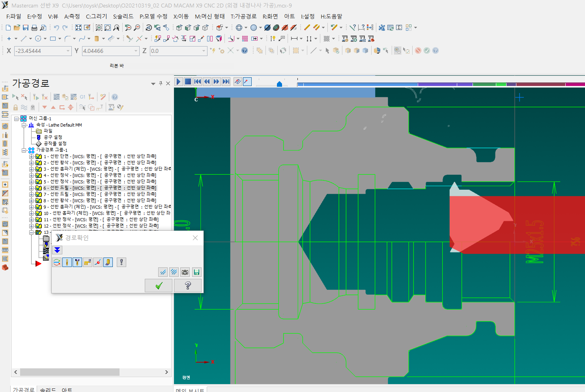Screen dimensions: 585x392
Task: Click the Rectangular array transform icon
Action: pos(245,39)
